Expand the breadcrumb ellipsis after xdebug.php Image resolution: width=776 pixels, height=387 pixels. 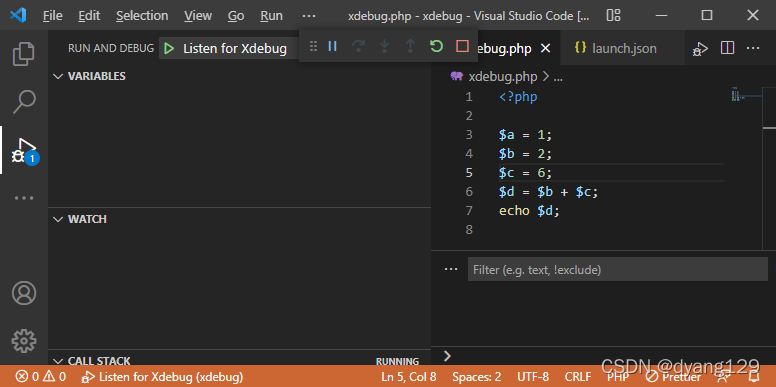pos(558,77)
